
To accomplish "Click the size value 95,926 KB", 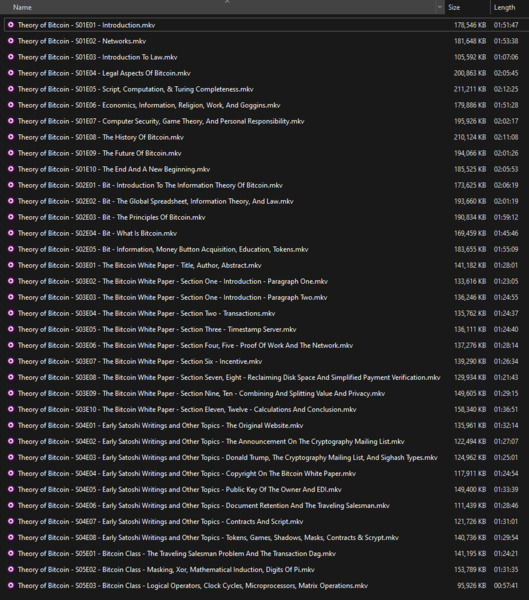I will tap(471, 585).
